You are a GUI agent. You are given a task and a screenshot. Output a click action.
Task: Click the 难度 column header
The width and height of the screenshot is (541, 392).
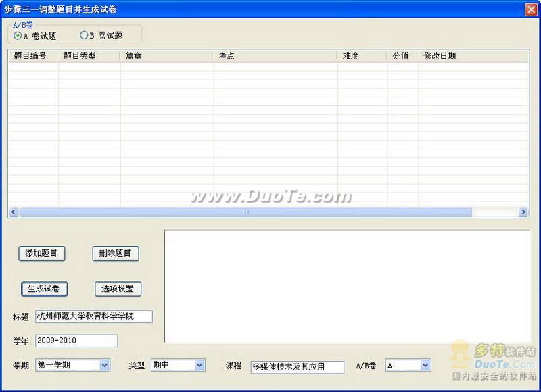[x=362, y=56]
